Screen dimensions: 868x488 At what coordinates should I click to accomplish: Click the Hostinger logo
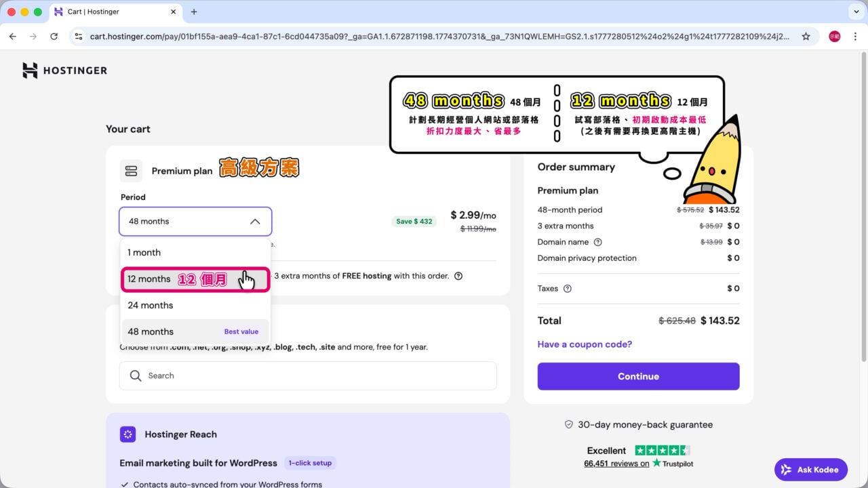pyautogui.click(x=64, y=70)
